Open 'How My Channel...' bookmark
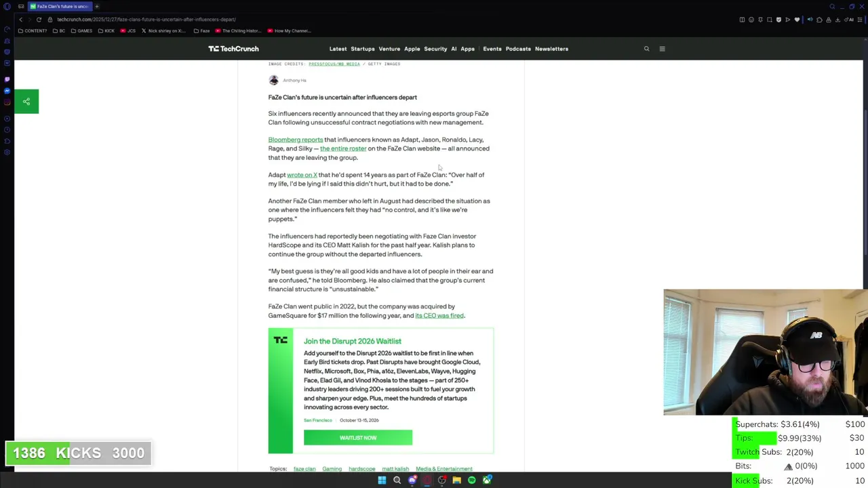Image resolution: width=868 pixels, height=488 pixels. (289, 30)
